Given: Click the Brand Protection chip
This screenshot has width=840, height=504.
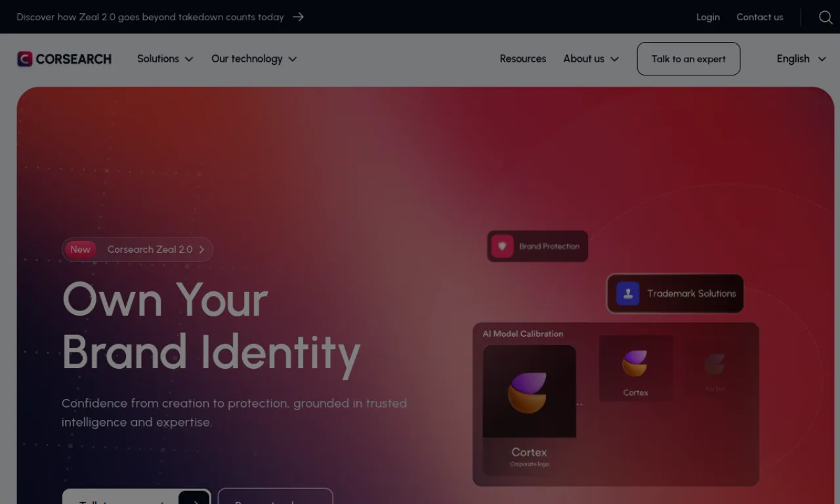Looking at the screenshot, I should [537, 246].
